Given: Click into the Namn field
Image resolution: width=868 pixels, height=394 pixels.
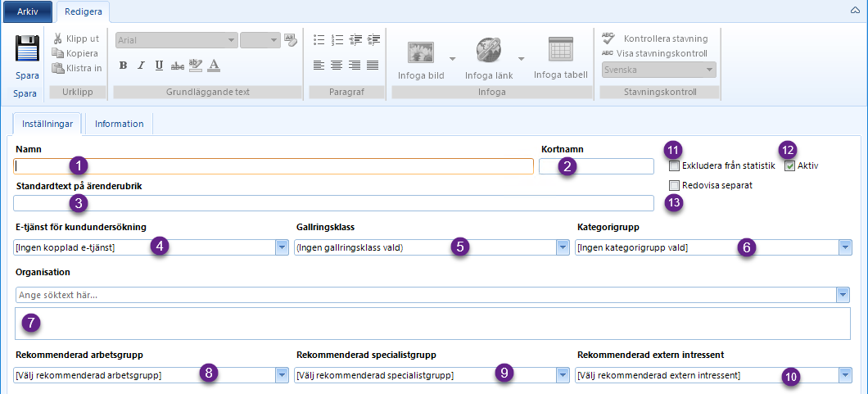Looking at the screenshot, I should click(274, 166).
